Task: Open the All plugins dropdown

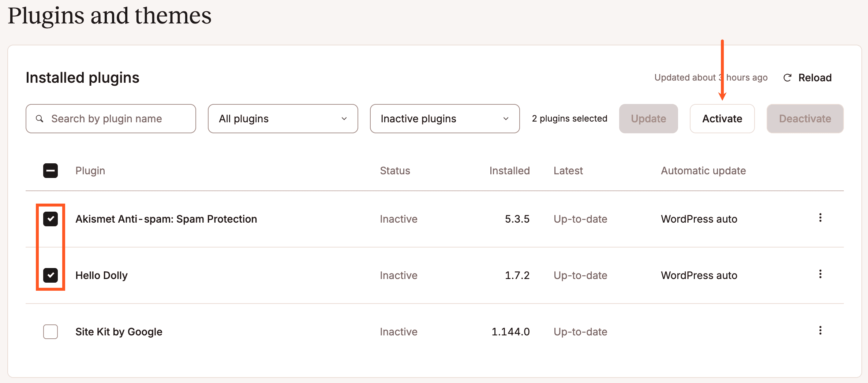Action: [x=283, y=119]
